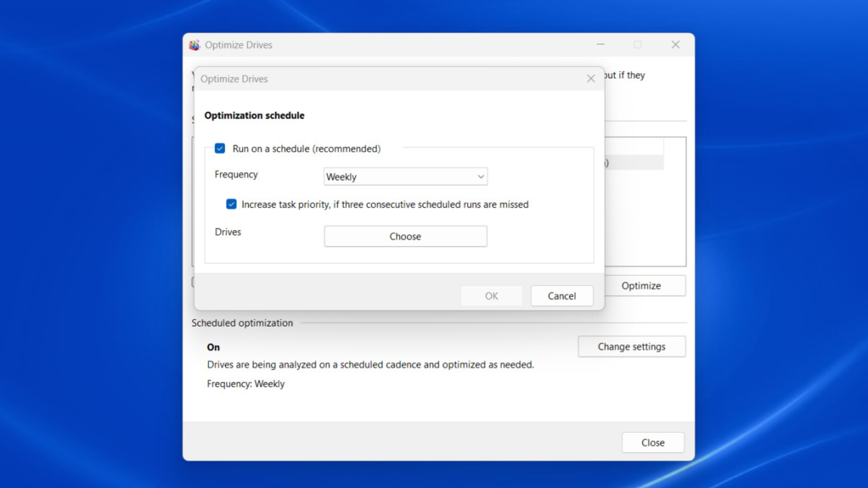
Task: Click Cancel in the schedule dialog
Action: click(561, 296)
